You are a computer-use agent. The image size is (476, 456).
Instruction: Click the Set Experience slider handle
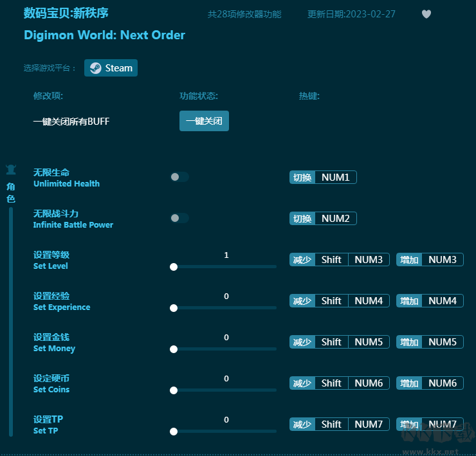tap(174, 308)
